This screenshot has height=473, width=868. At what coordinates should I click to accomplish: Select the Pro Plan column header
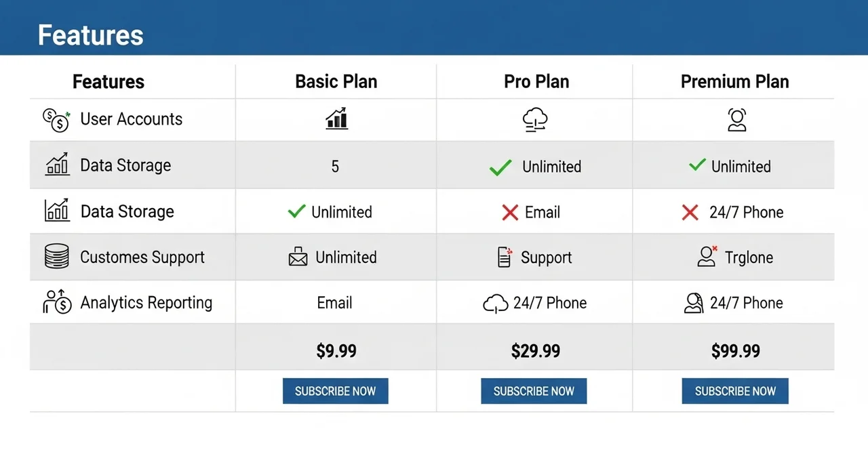[x=536, y=82]
